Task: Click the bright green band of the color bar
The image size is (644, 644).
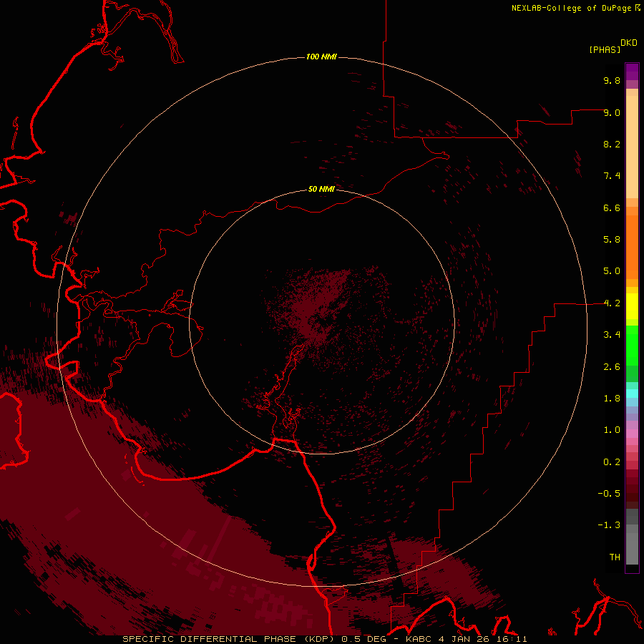Action: [x=632, y=346]
